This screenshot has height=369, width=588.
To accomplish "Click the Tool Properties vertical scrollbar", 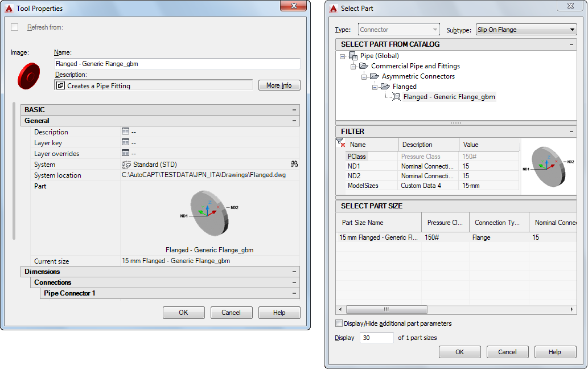I will 14,171.
